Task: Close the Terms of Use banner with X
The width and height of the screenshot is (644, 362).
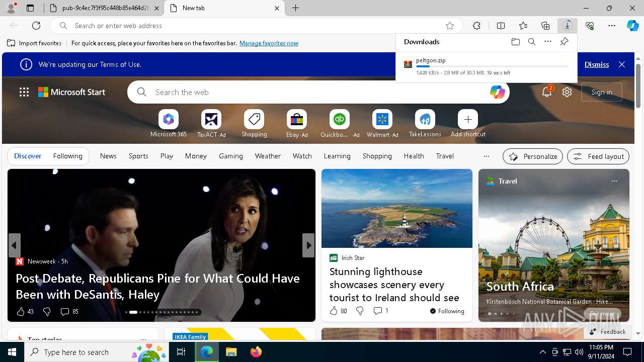Action: [x=622, y=64]
